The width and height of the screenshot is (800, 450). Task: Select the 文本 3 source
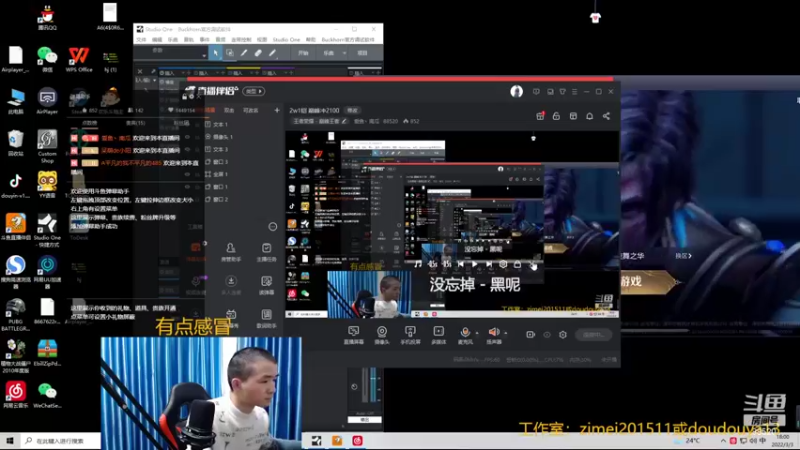coord(217,149)
